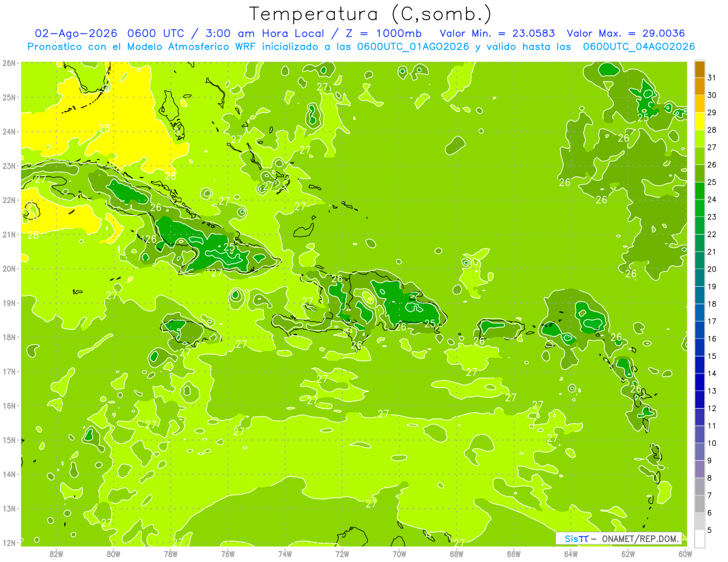Click the gray swatch between 6 and 7
This screenshot has width=728, height=562.
click(699, 504)
